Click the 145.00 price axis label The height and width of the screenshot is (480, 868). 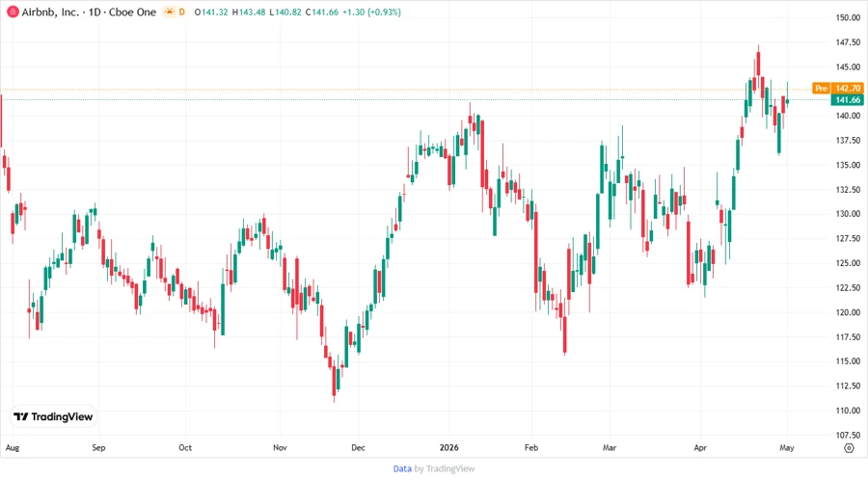(x=848, y=67)
